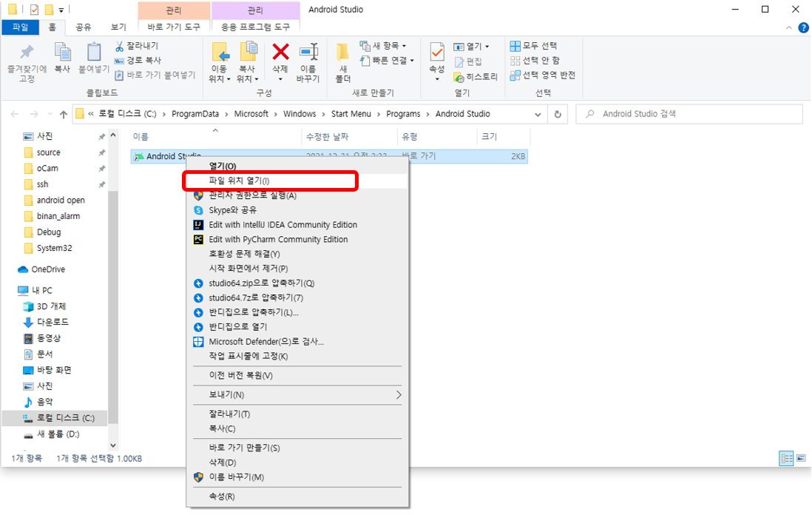Click the ProgramData breadcrumb in address bar
This screenshot has height=515, width=812.
pos(195,114)
